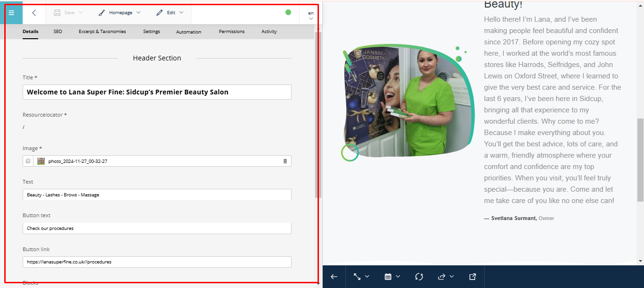Remove image with the trash icon

[285, 161]
